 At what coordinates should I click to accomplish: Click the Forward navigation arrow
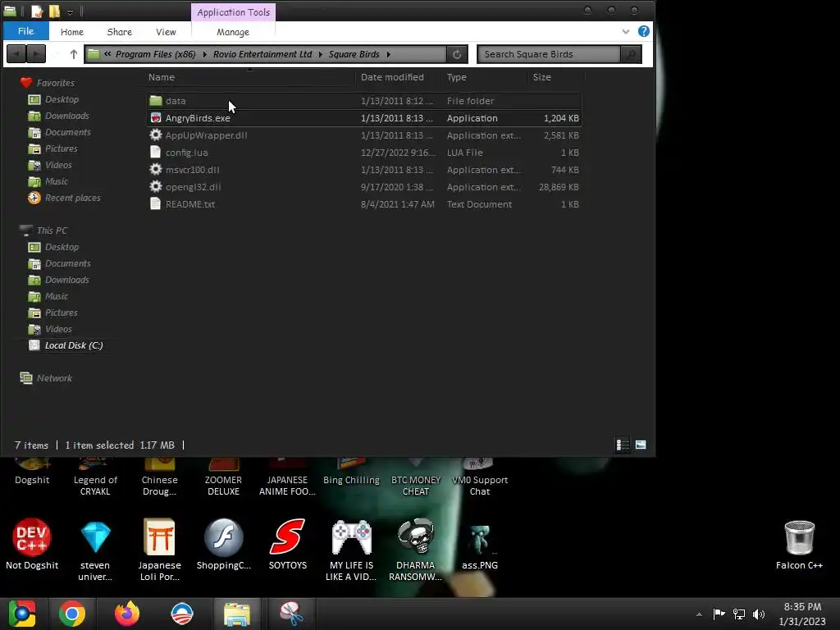click(36, 54)
